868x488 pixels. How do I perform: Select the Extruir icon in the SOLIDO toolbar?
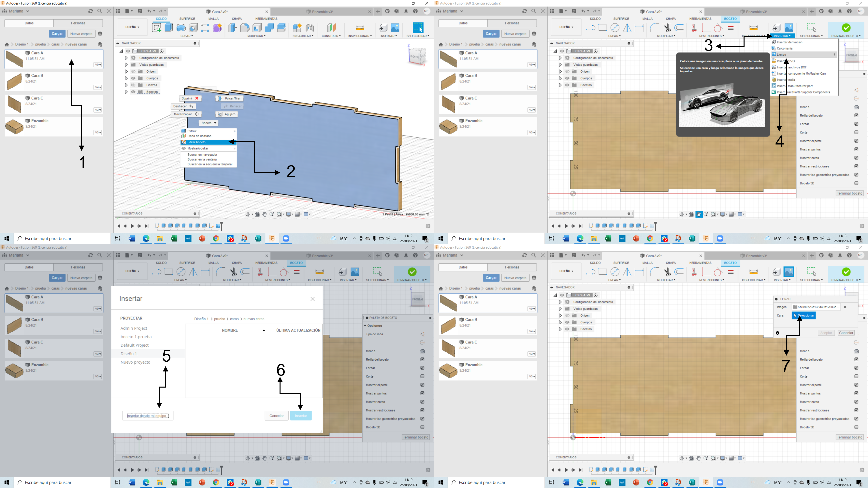coord(168,28)
